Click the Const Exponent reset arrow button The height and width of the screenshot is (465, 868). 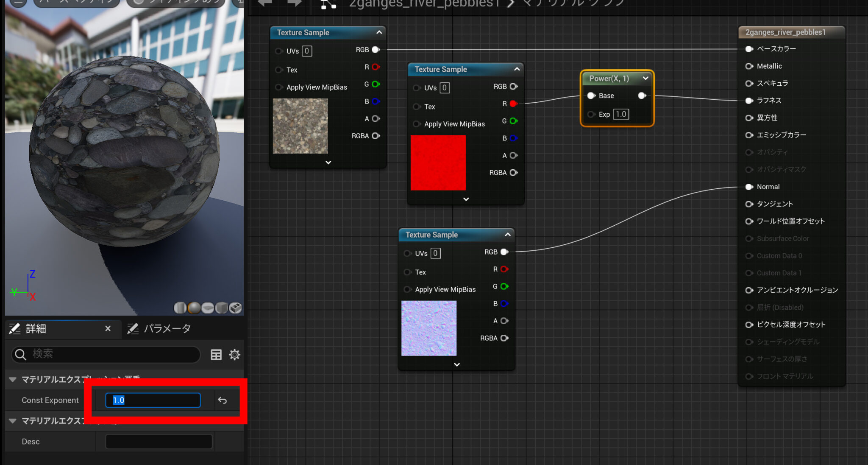222,400
